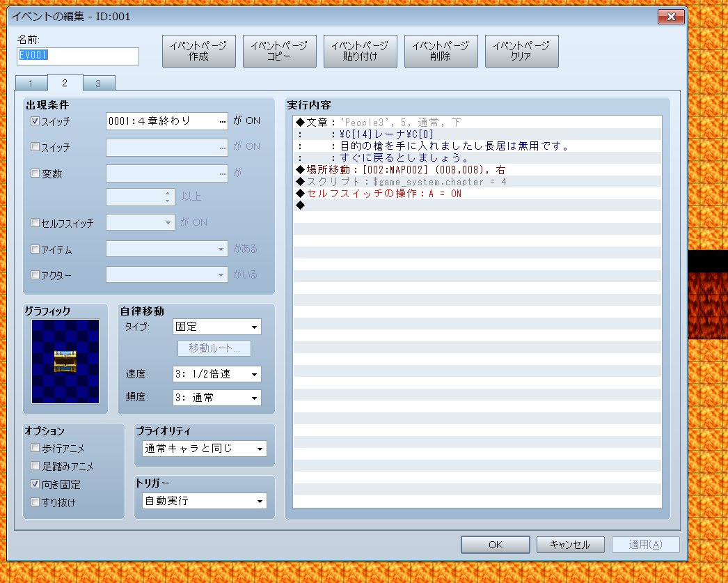The width and height of the screenshot is (728, 583).
Task: Open switch selector ellipsis for 0001:4章終わり
Action: pyautogui.click(x=223, y=121)
